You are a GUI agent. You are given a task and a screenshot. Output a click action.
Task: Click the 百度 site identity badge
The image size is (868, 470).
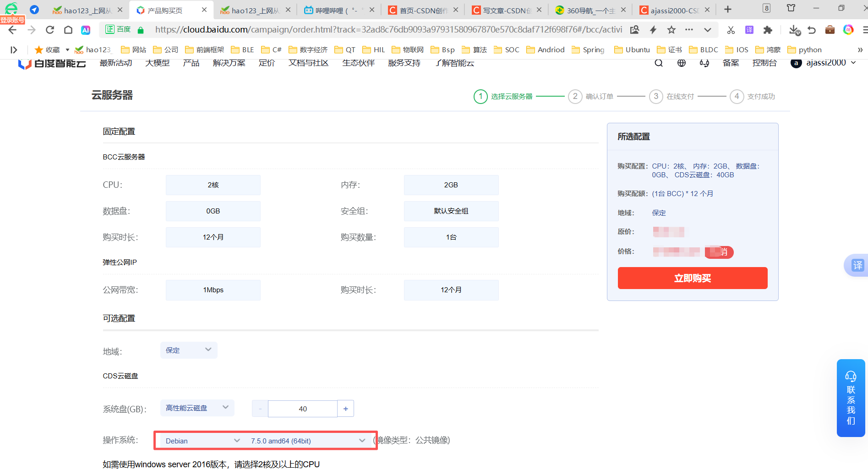(x=119, y=29)
